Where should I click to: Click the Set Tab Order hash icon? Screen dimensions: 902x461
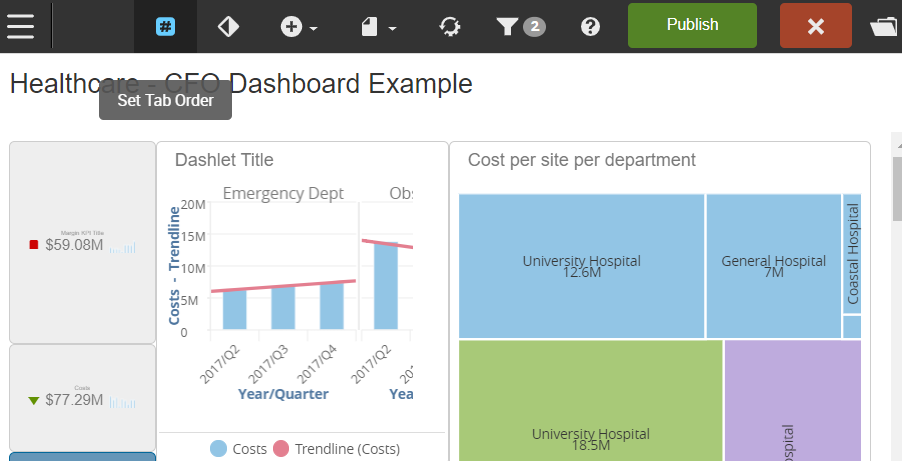tap(165, 26)
